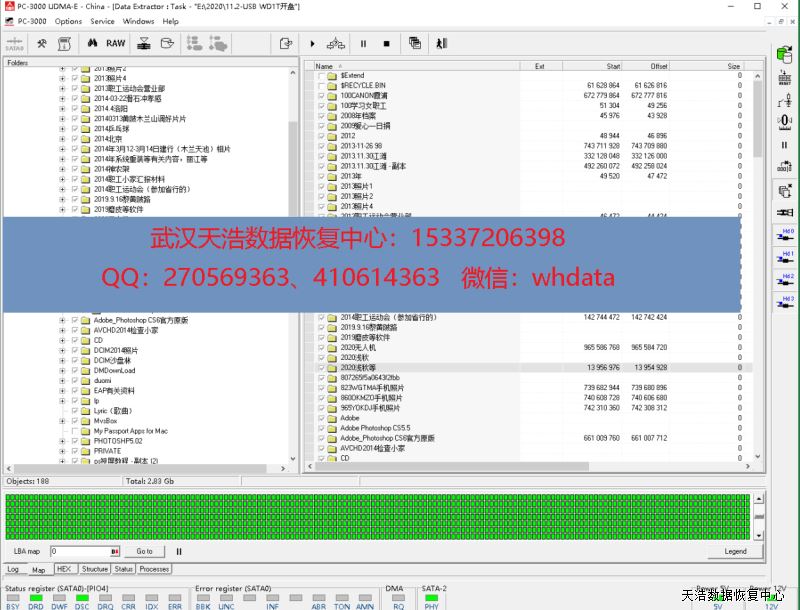Click the Go to button
The image size is (800, 610).
click(144, 551)
